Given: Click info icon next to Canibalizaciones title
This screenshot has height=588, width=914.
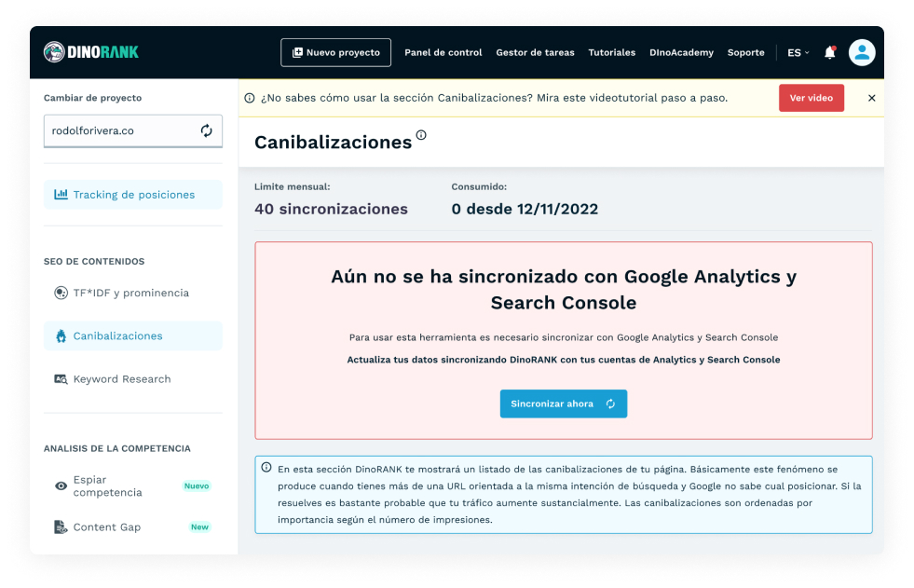Looking at the screenshot, I should click(x=421, y=135).
